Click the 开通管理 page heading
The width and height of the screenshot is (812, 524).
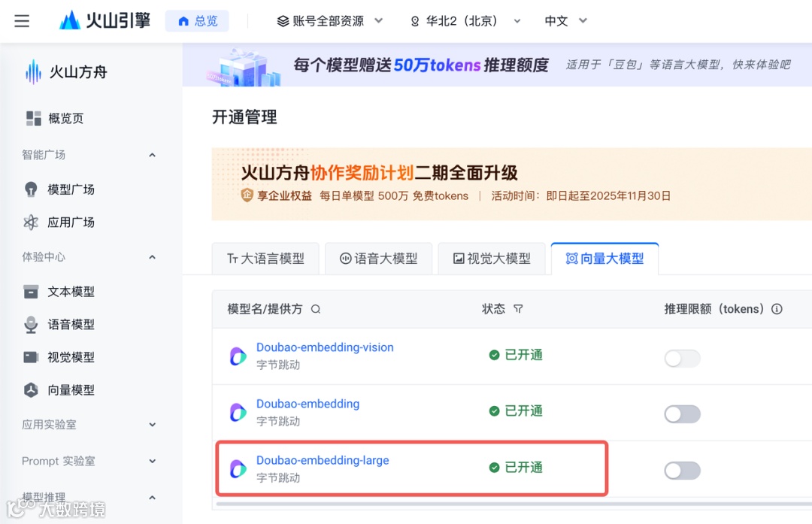244,117
